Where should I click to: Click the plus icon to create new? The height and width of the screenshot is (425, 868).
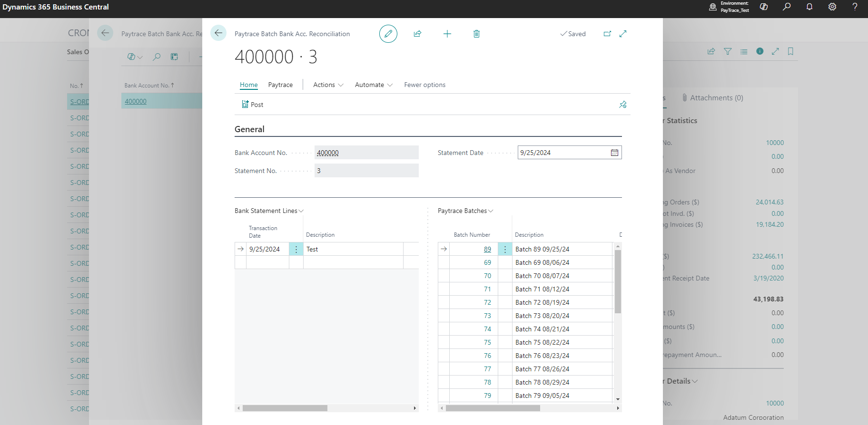click(447, 34)
